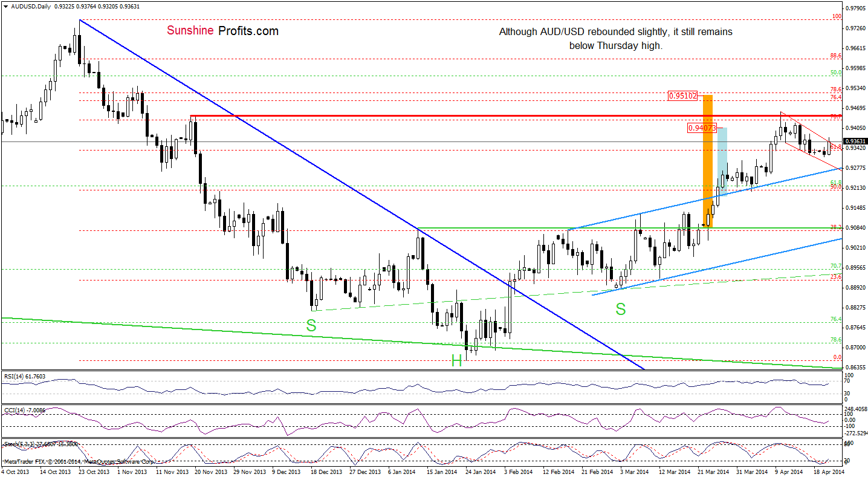Click the 9 Apr 2014 date label
The image size is (868, 477).
789,471
